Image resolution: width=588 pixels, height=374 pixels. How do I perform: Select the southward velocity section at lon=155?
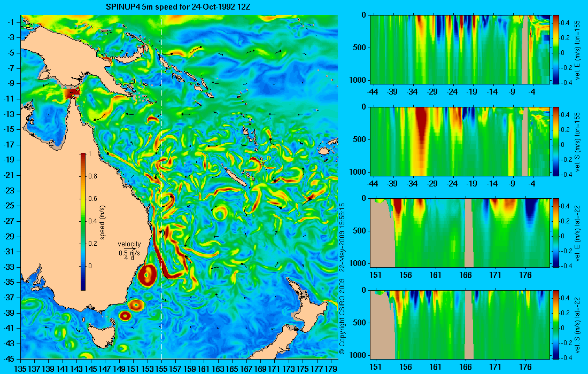[460, 141]
